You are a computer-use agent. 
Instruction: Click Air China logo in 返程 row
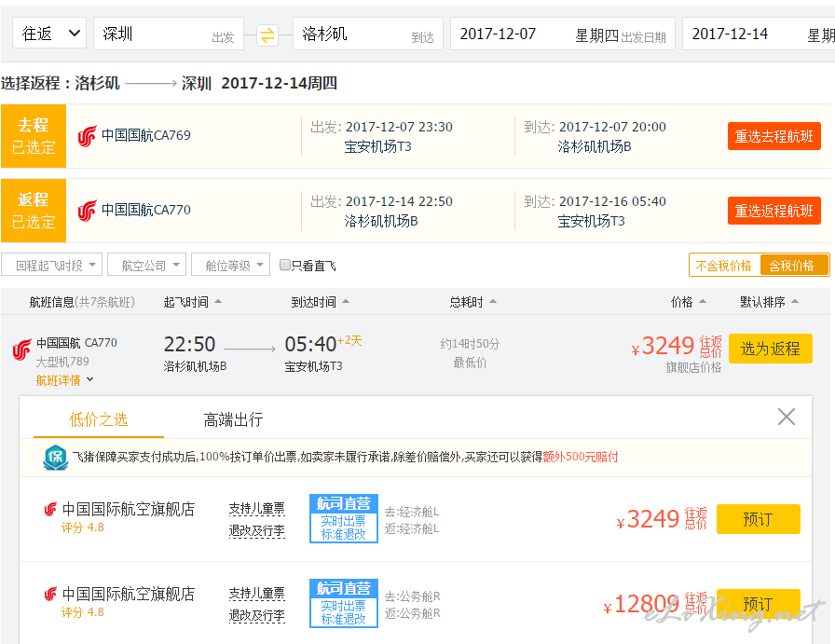point(87,211)
